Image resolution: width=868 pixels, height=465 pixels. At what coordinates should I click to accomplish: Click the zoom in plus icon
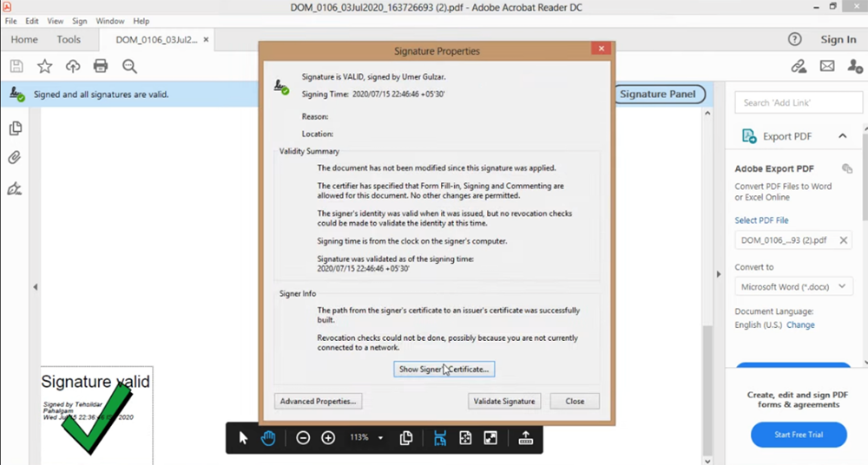(x=328, y=438)
